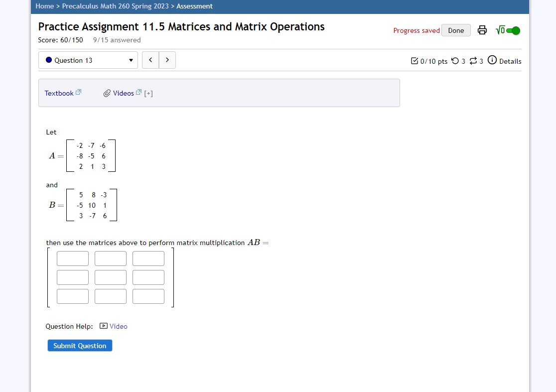Open the Assessment breadcrumb item

click(194, 6)
